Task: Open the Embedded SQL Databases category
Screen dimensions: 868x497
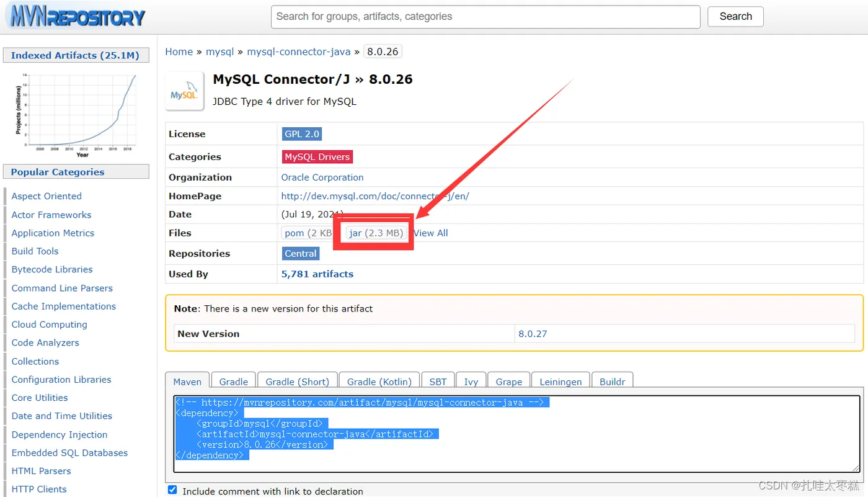Action: [69, 452]
